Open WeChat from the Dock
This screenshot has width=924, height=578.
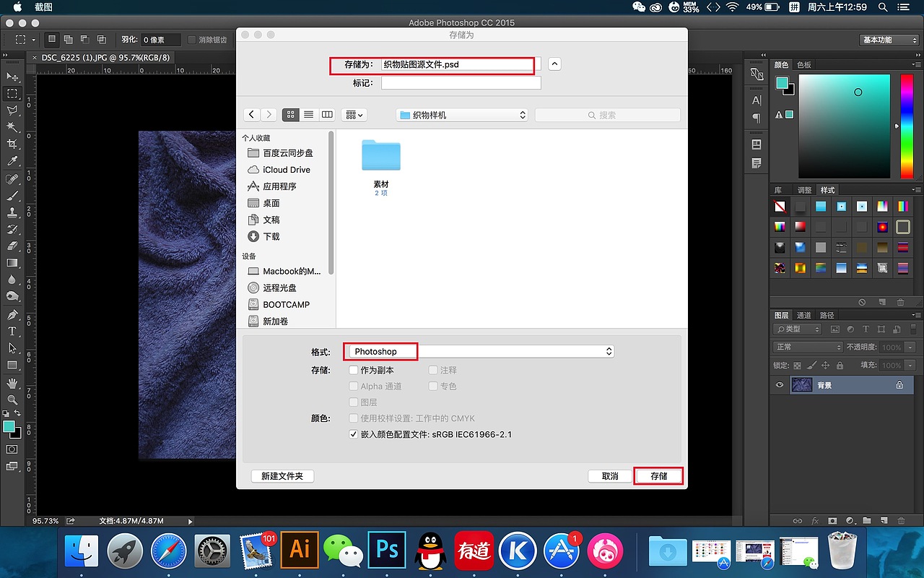click(343, 550)
